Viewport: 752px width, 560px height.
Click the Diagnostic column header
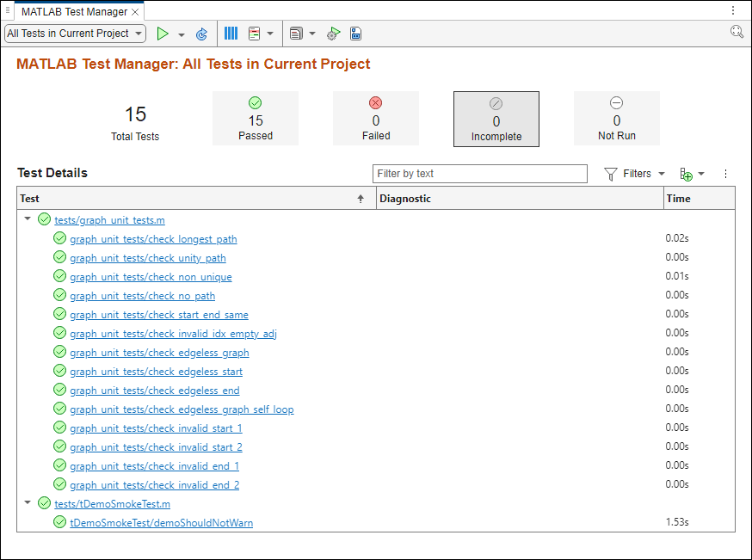[520, 199]
